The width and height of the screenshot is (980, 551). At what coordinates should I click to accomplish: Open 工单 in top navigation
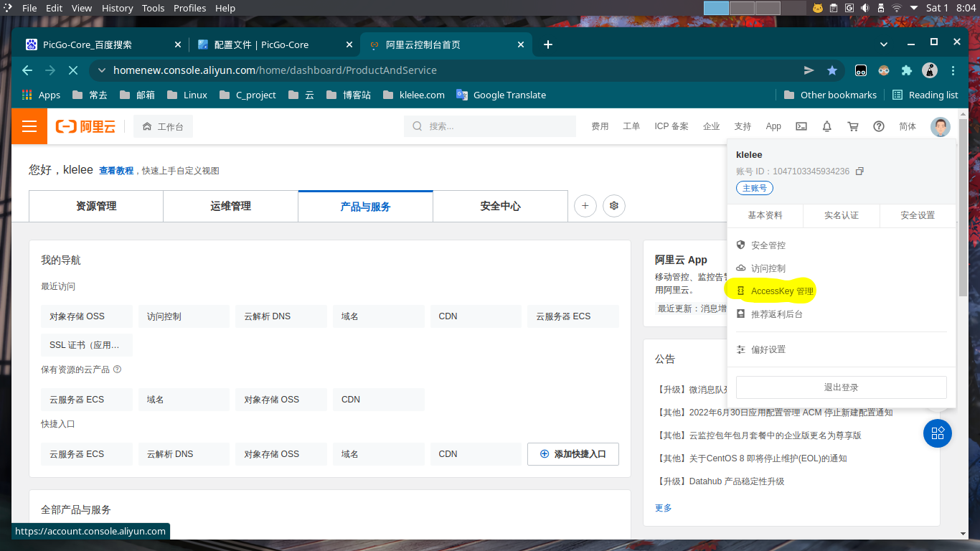click(631, 126)
